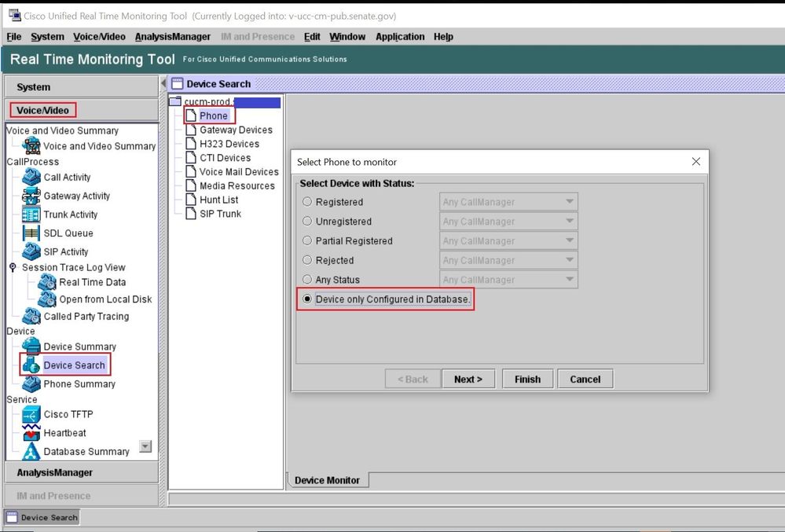
Task: Open the System menu
Action: click(48, 36)
